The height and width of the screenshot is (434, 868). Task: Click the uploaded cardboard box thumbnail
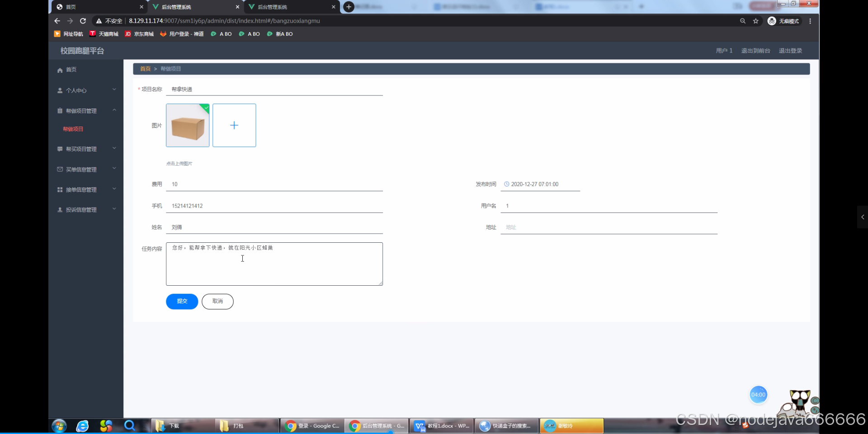click(188, 125)
